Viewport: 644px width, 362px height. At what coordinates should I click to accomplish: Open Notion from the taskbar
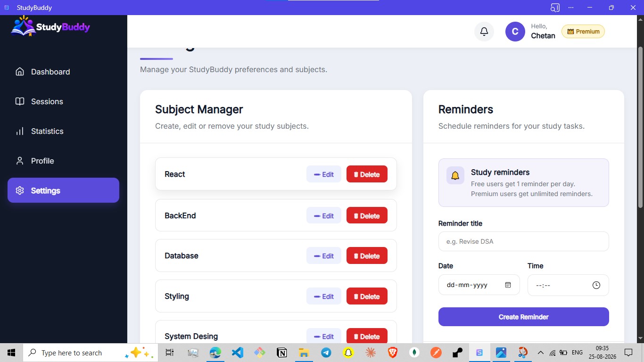282,353
